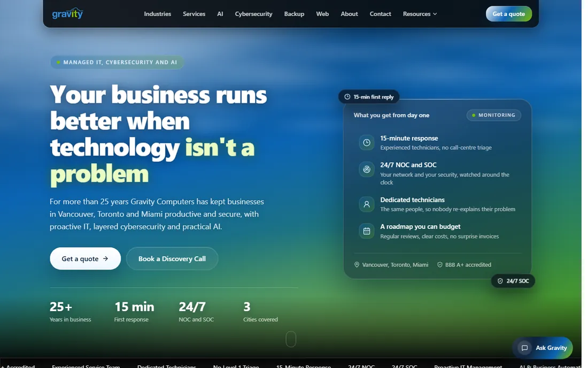Click the 24/7 SOC badge

pos(513,281)
